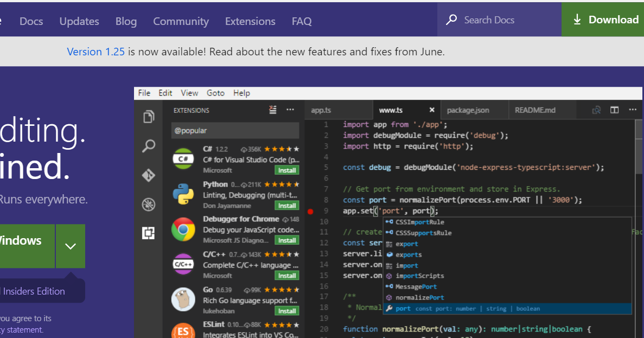Select the export suggestion
The image size is (644, 338).
(x=507, y=244)
